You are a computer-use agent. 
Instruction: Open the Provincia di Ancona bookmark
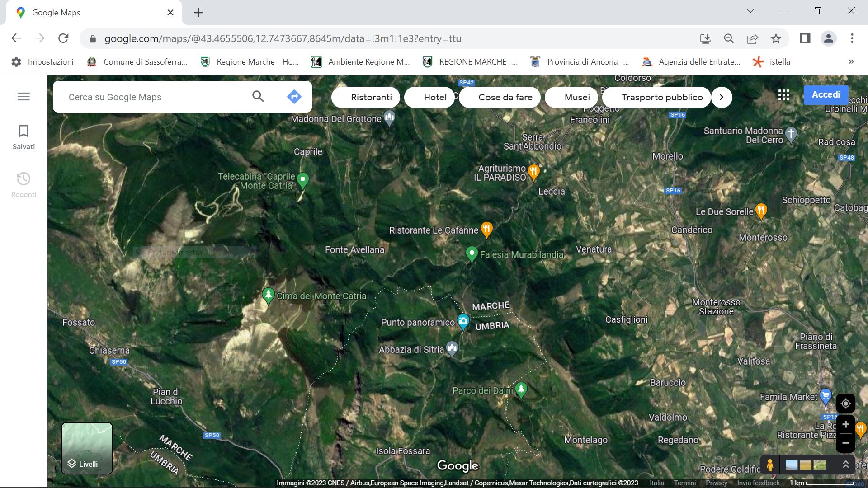[x=580, y=62]
